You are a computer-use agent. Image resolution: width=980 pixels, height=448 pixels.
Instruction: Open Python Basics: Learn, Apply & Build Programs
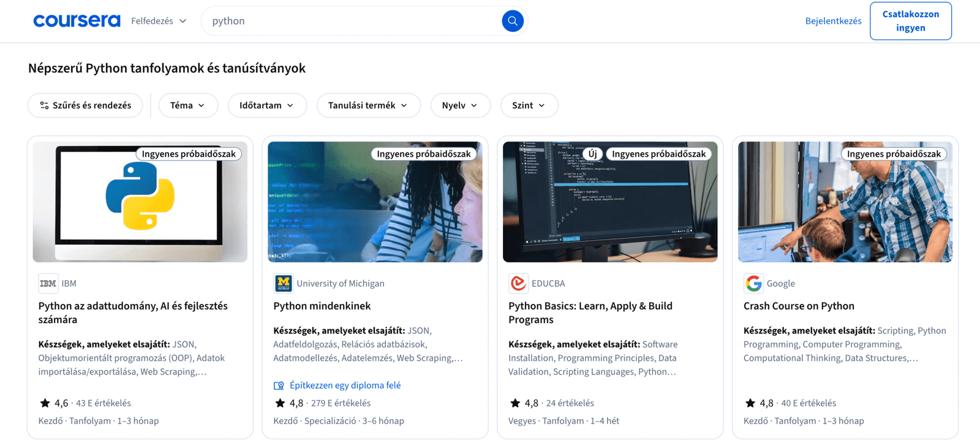click(590, 313)
